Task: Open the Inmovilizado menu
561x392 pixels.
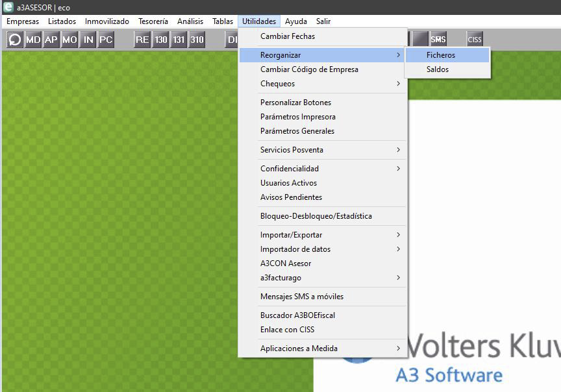Action: point(107,21)
